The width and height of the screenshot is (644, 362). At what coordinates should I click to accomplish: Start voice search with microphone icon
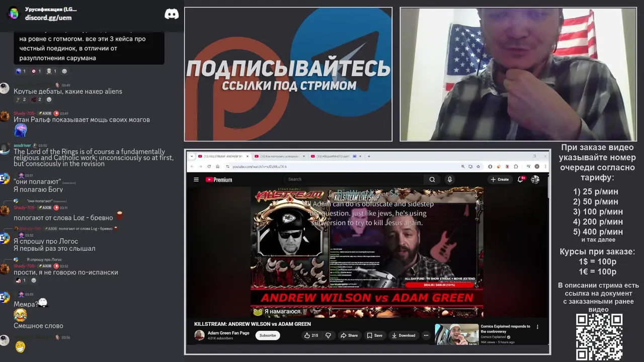point(450,179)
